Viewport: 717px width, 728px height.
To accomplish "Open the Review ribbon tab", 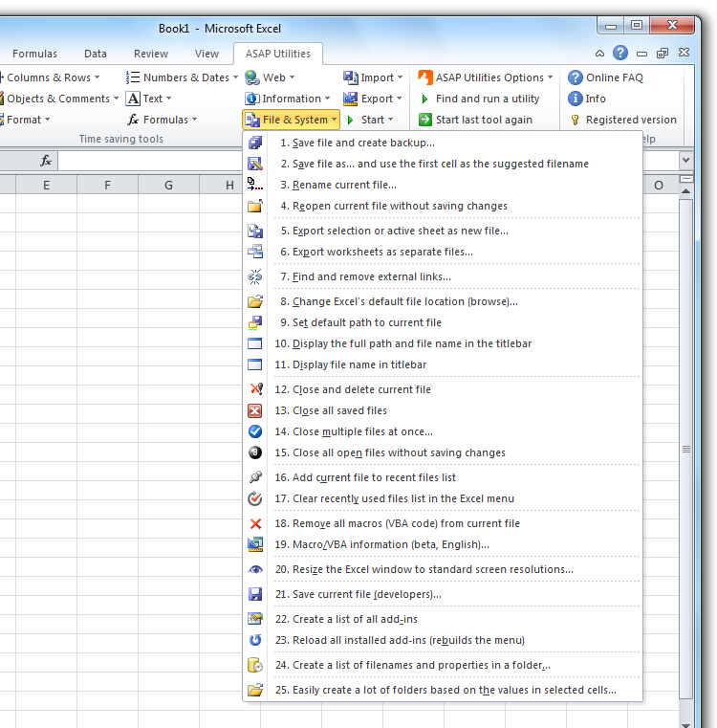I will (x=151, y=54).
